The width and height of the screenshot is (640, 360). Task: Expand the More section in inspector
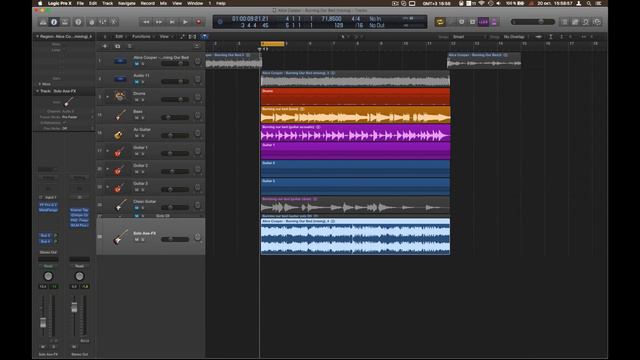pos(40,84)
